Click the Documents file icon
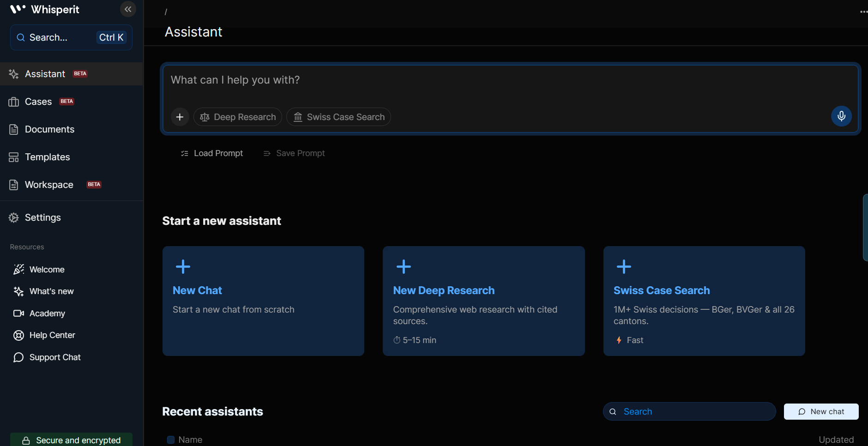Screen dimensions: 868x446 point(13,129)
